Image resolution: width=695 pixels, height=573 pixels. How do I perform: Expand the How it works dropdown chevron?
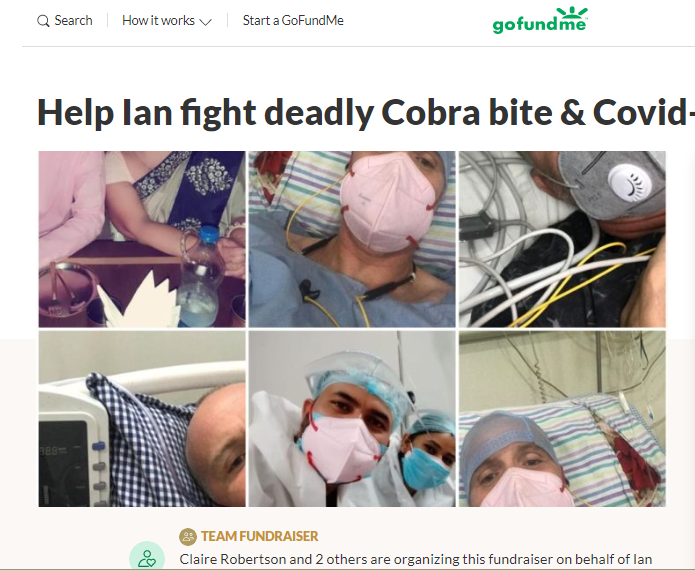[206, 22]
